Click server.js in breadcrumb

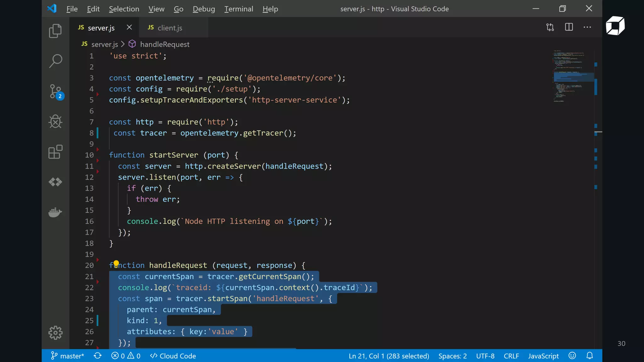tap(105, 44)
